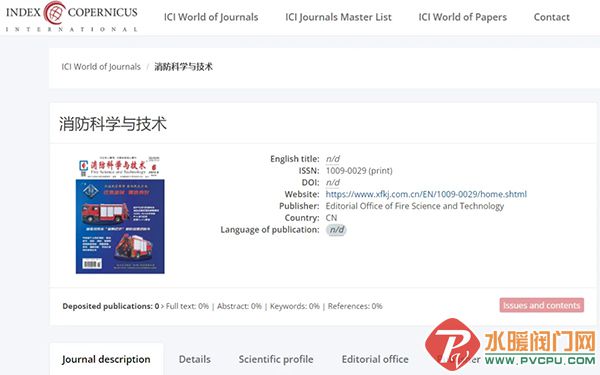Click the journal title heading 消防科学与技术
Viewport: 600px width, 375px height.
113,124
